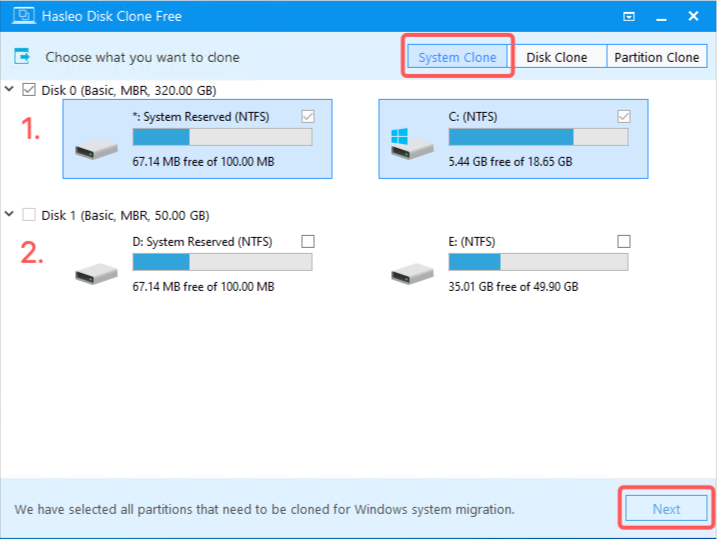
Task: Click '35.01 GB free of 49.90 GB' text
Action: (513, 286)
